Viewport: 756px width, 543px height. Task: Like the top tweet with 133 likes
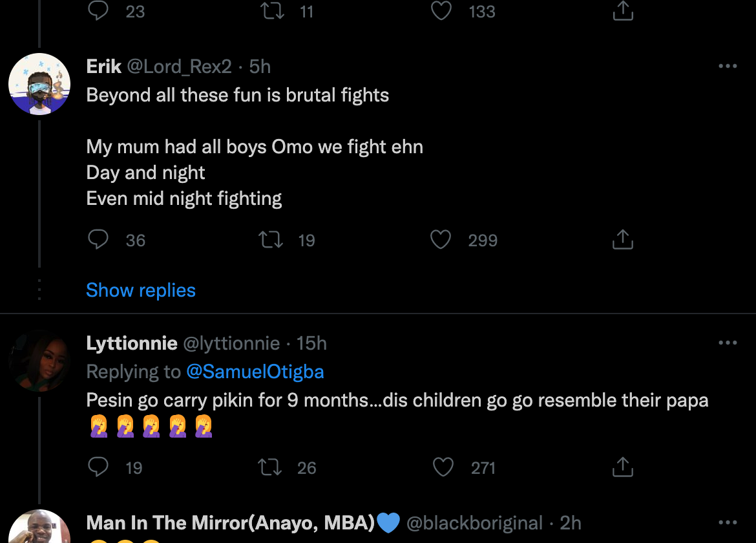(441, 11)
